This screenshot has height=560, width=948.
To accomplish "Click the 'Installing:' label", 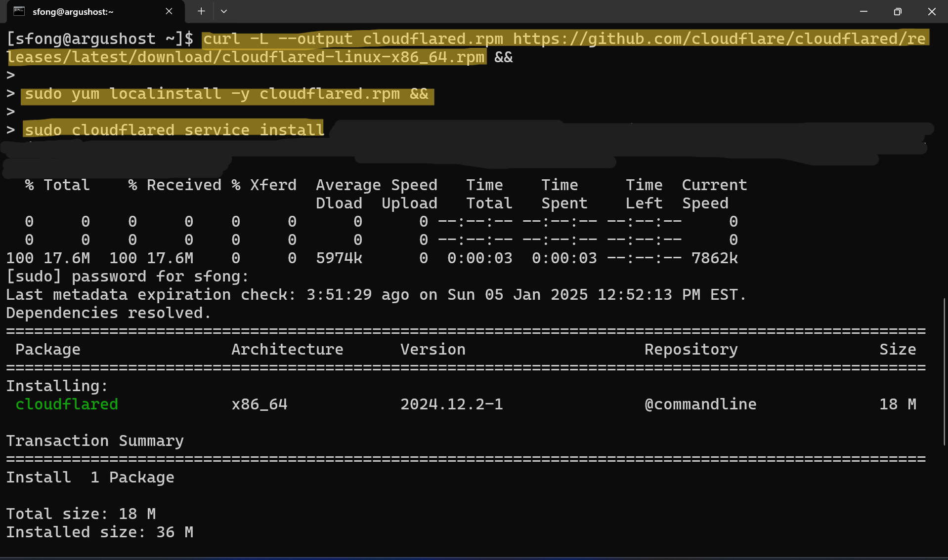I will pyautogui.click(x=57, y=386).
